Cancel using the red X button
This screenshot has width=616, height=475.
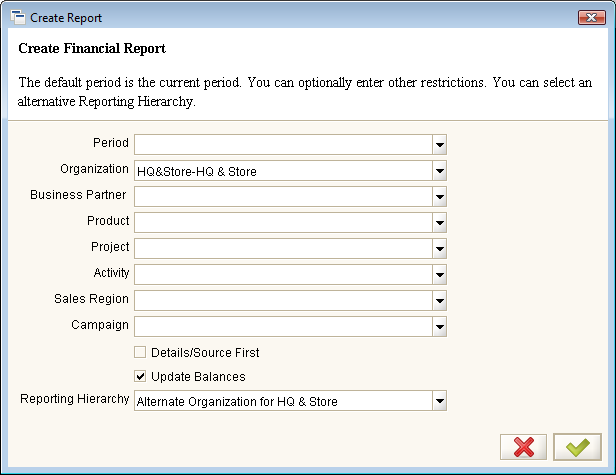523,447
